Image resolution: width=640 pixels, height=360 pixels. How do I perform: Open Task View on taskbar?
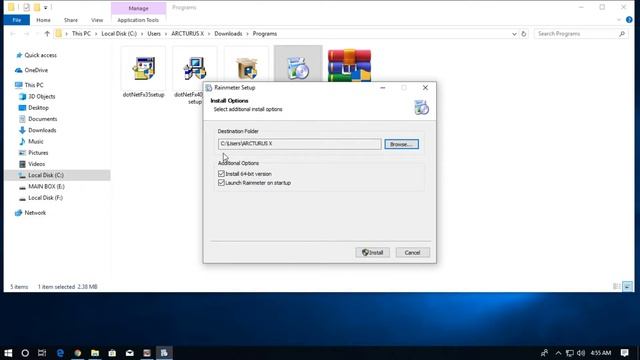click(42, 353)
